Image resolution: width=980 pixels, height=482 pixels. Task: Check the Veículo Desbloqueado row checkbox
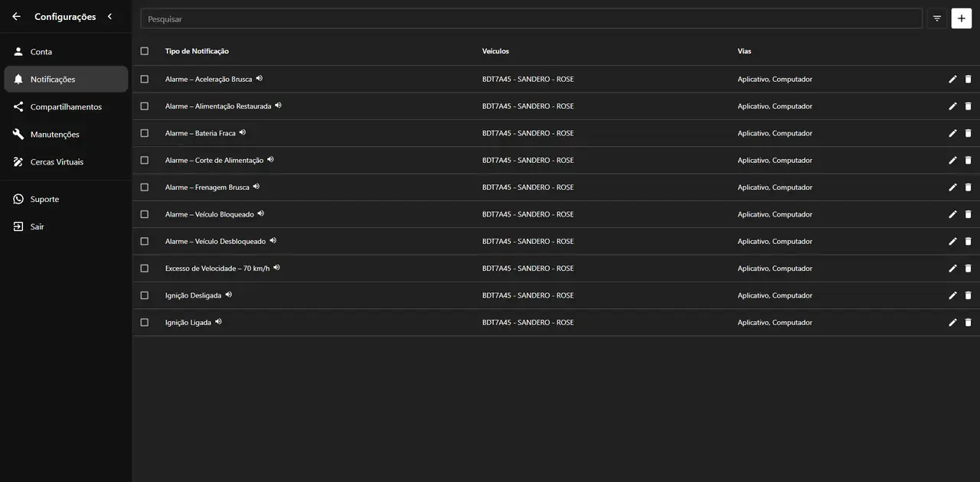[145, 242]
